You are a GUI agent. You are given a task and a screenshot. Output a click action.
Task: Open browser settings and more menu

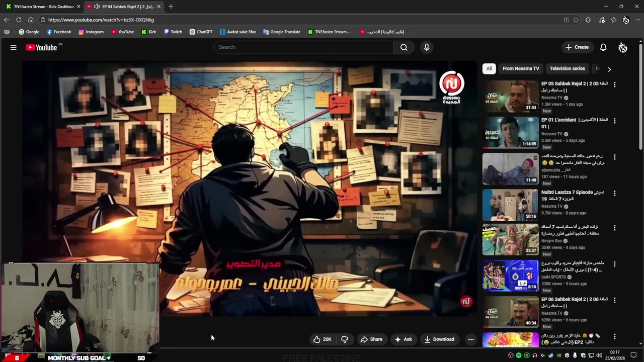pyautogui.click(x=638, y=20)
